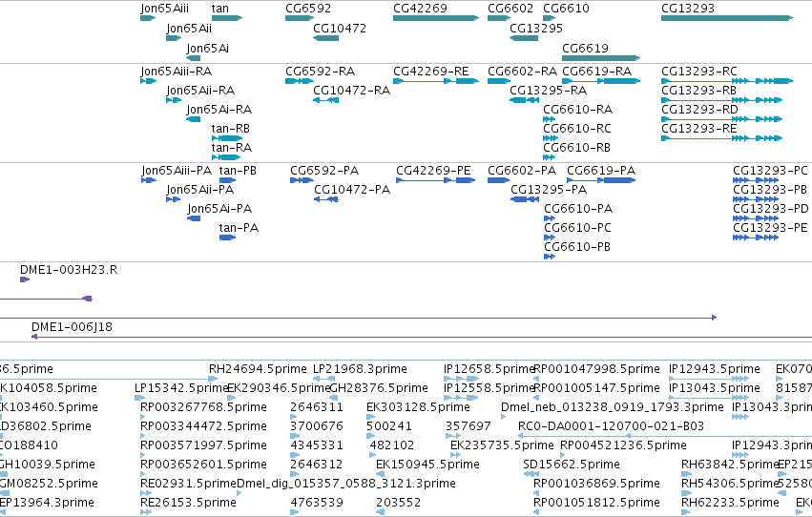Select the CG10472 gene label
Screen dimensions: 812x517
click(x=340, y=28)
